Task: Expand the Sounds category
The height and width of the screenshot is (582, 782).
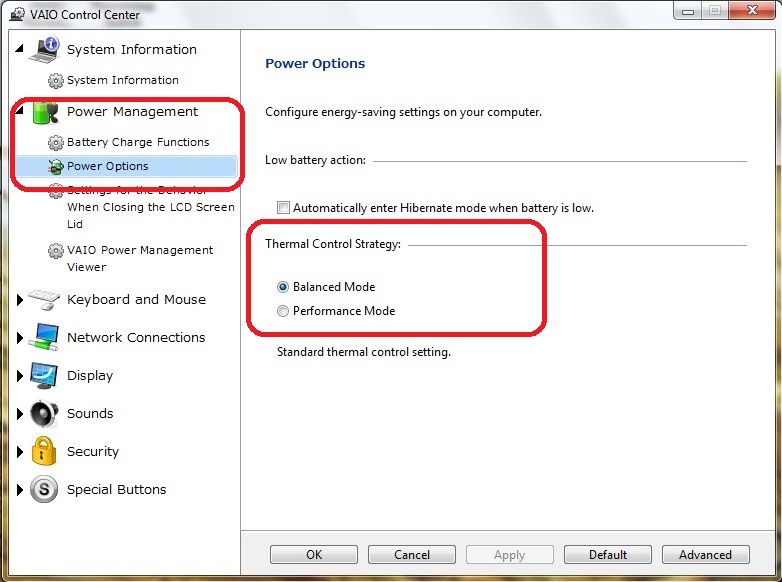Action: [x=20, y=414]
